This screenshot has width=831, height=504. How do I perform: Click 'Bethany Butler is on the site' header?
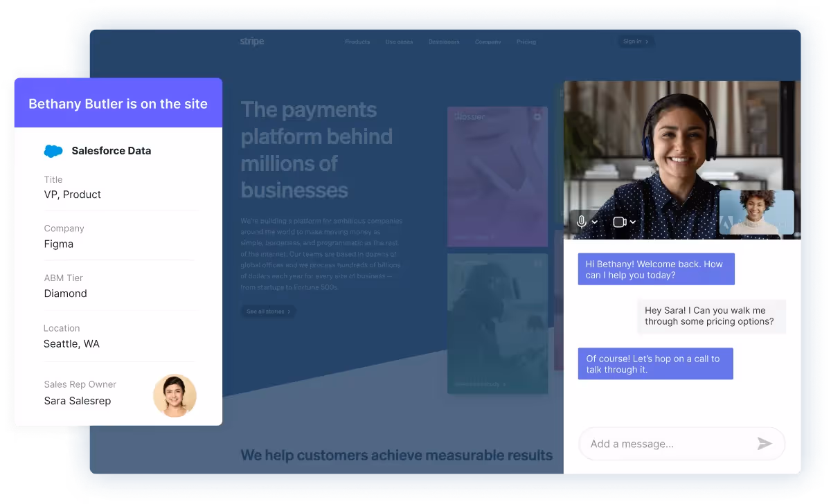[118, 103]
